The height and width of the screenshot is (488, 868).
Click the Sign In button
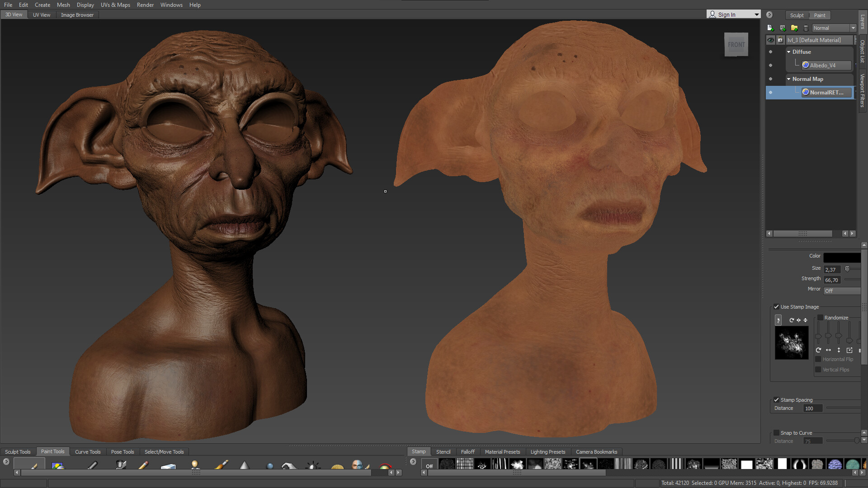click(x=726, y=14)
